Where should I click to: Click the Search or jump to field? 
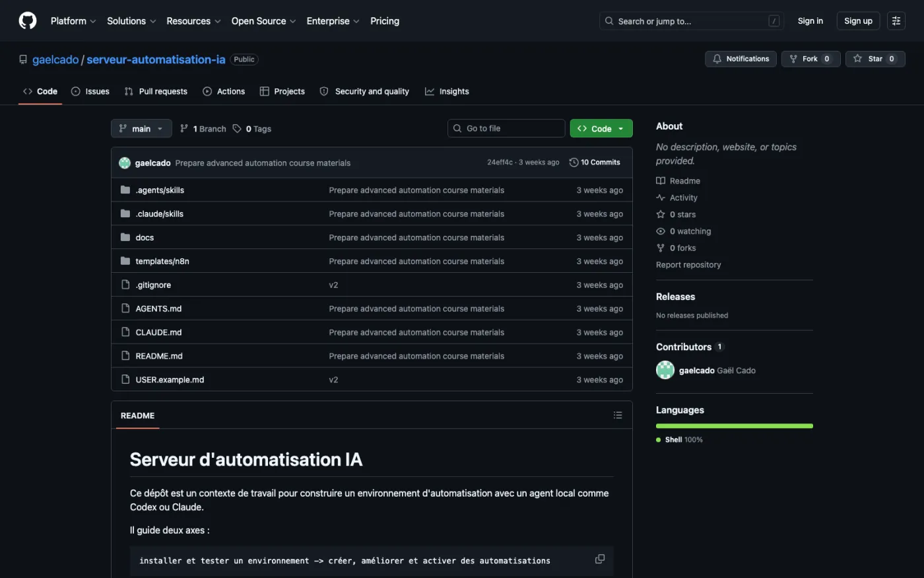tap(691, 21)
